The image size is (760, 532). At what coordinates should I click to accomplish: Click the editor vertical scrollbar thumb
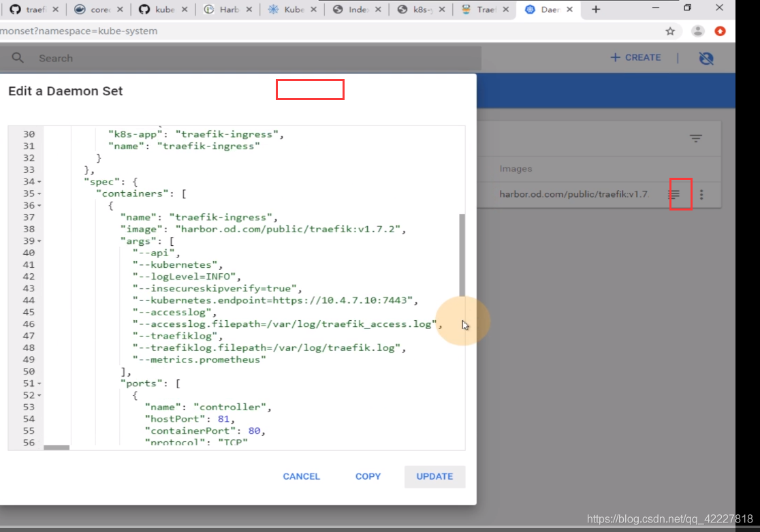click(462, 255)
